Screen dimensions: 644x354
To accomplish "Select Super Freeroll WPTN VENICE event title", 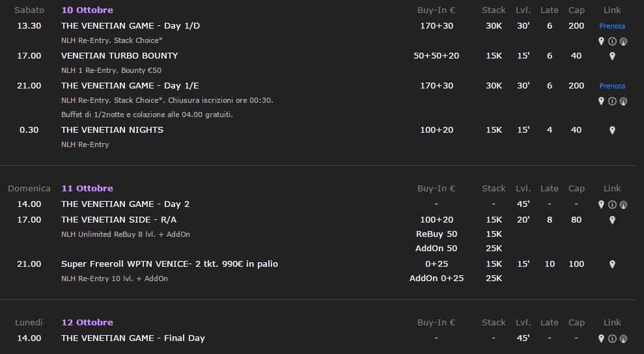I will click(169, 264).
